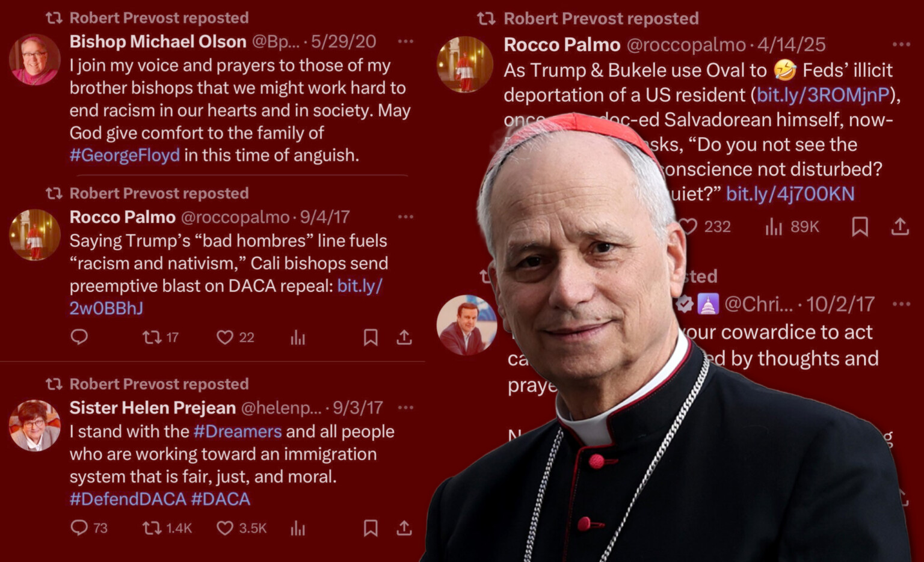Open the #GeorgeFloyd hashtag
Image resolution: width=924 pixels, height=562 pixels.
click(x=125, y=155)
